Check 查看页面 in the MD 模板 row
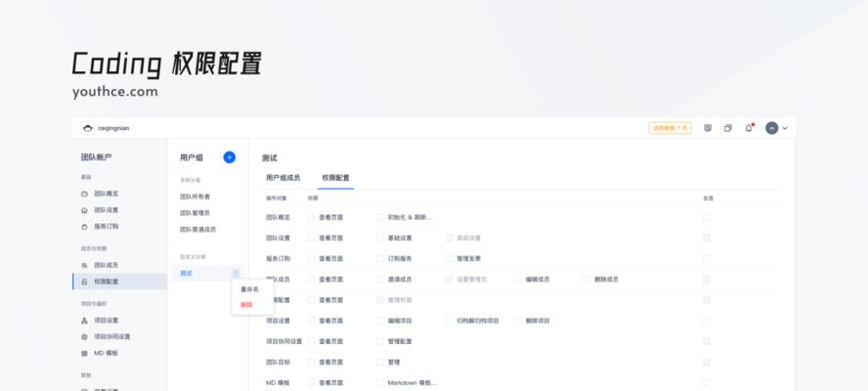The width and height of the screenshot is (868, 391). pos(311,383)
